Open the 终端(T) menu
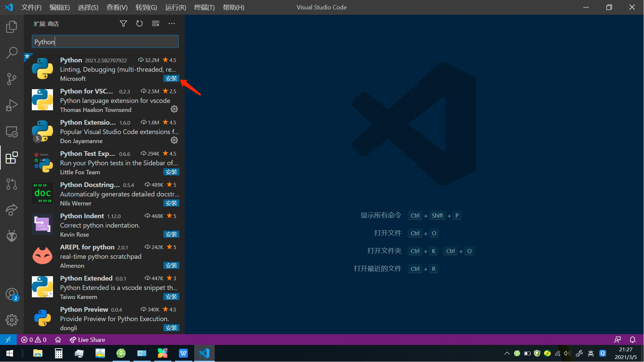Image resolution: width=644 pixels, height=362 pixels. point(204,7)
